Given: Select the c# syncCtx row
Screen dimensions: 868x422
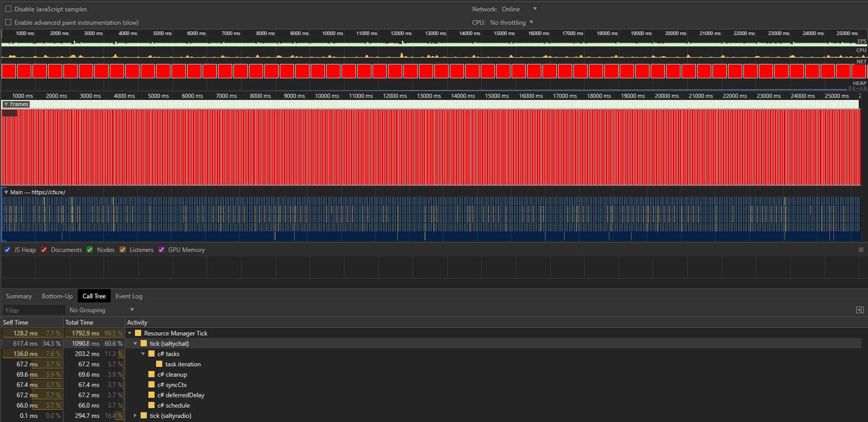Looking at the screenshot, I should coord(431,385).
